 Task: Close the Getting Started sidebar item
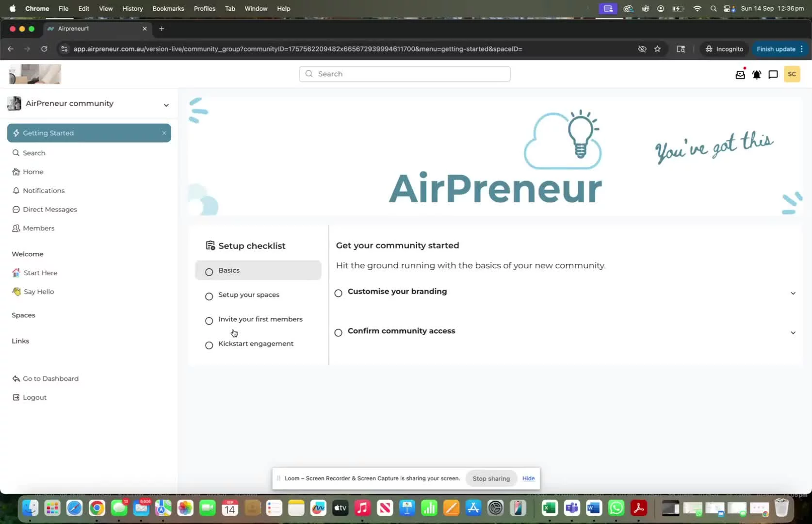(x=164, y=133)
